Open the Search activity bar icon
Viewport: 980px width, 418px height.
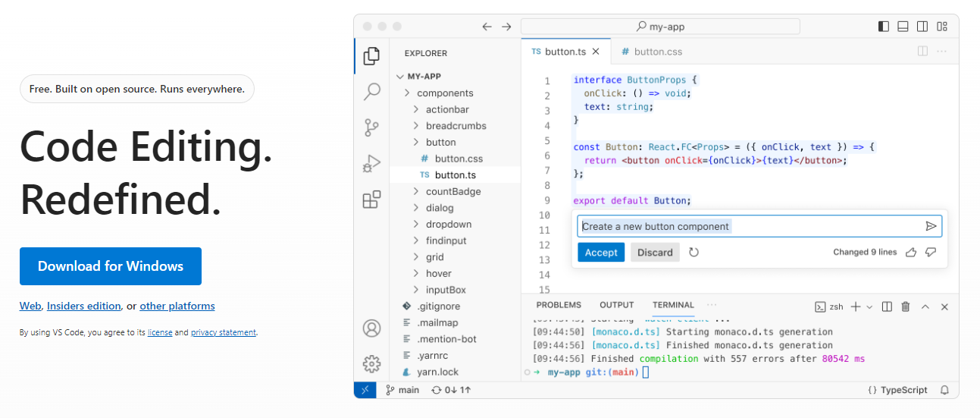pyautogui.click(x=371, y=92)
